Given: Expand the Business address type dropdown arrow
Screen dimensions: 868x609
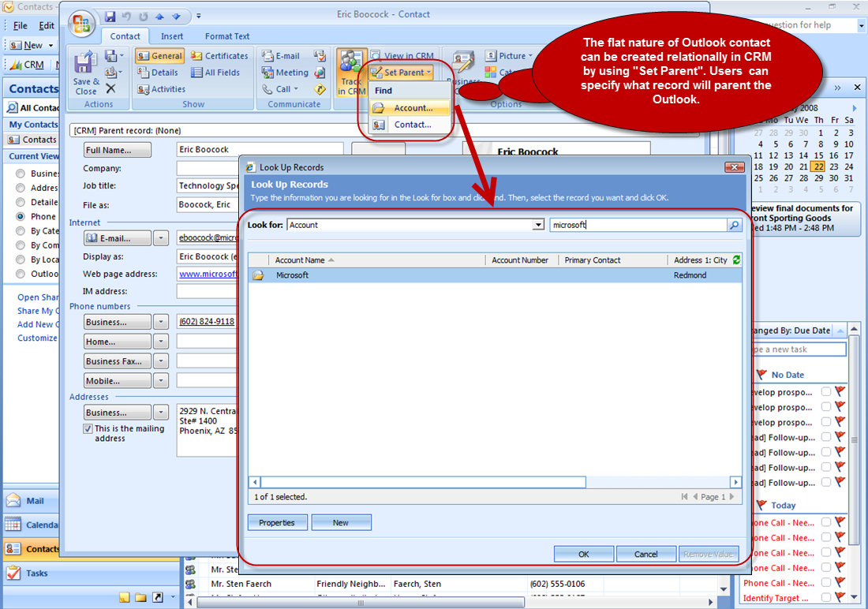Looking at the screenshot, I should click(160, 413).
